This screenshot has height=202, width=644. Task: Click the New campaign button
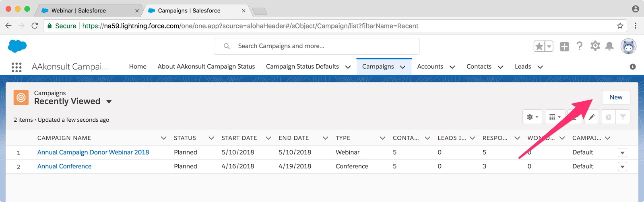pos(616,97)
